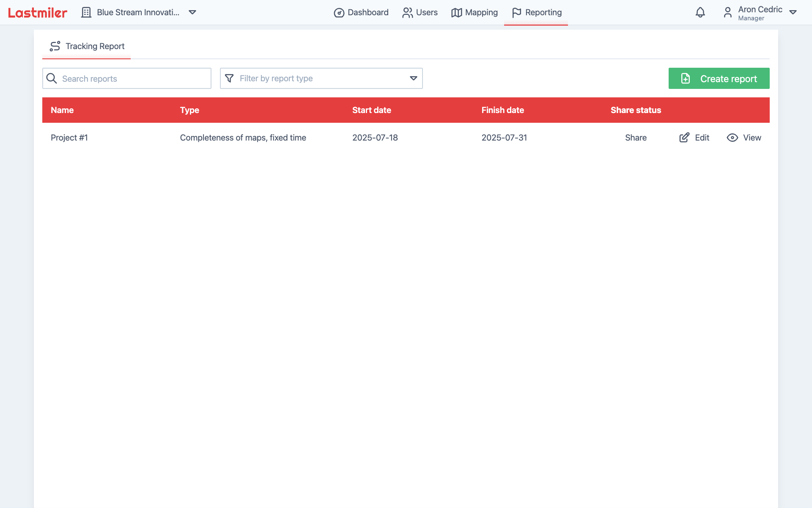Go to the Users page
Image resolution: width=812 pixels, height=508 pixels.
point(420,12)
